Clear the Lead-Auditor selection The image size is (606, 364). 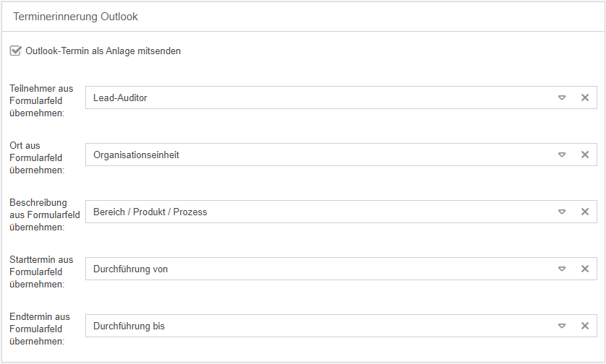tap(585, 97)
